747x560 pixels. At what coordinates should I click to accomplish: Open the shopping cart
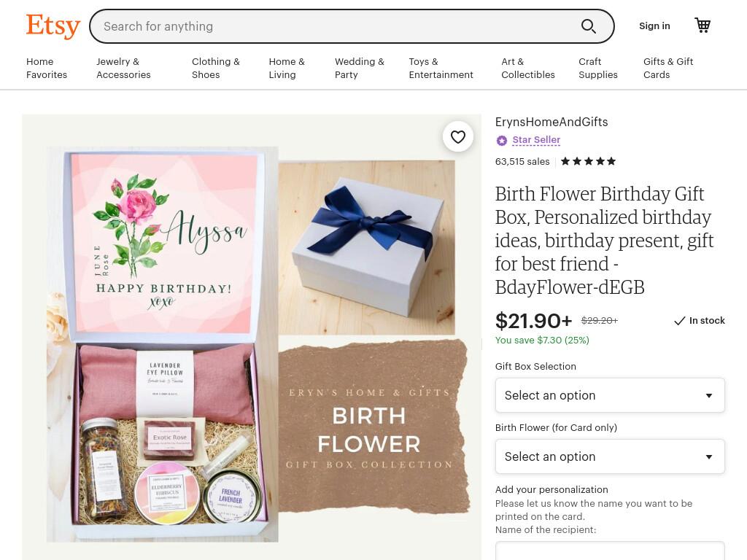pyautogui.click(x=703, y=26)
